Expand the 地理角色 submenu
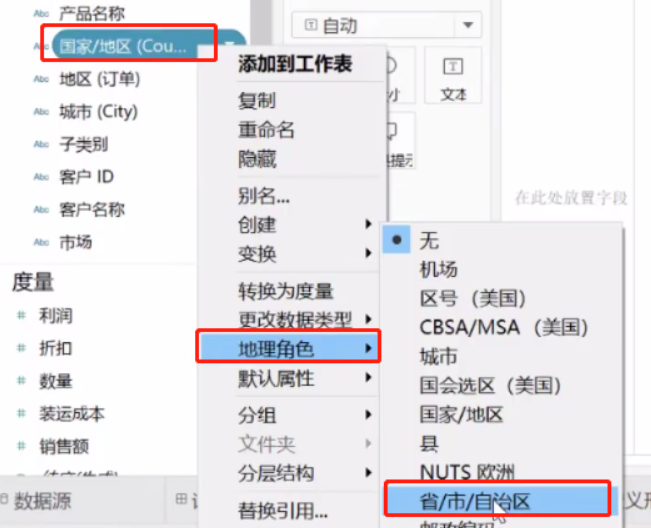This screenshot has width=651, height=528. 289,348
